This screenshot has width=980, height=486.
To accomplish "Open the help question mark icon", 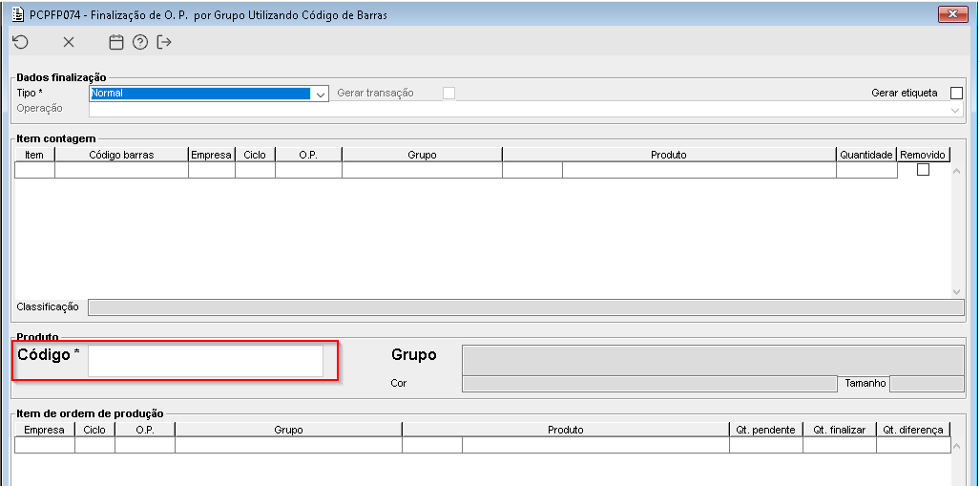I will pos(140,42).
